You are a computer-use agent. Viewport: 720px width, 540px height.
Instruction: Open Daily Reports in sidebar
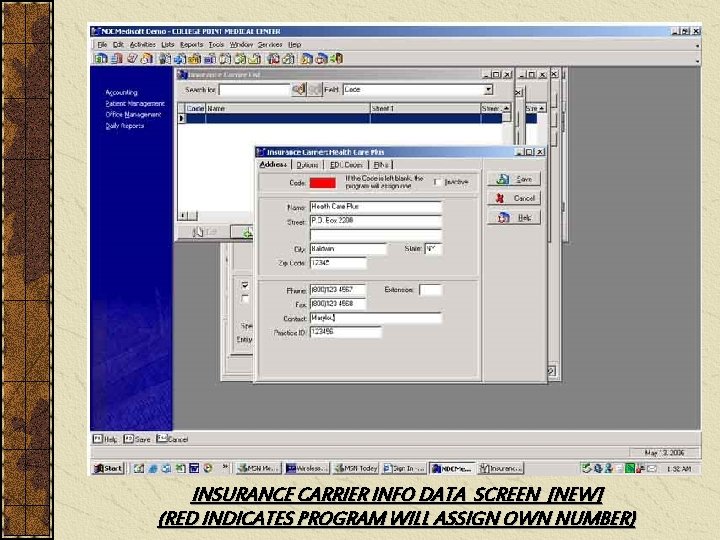click(124, 126)
